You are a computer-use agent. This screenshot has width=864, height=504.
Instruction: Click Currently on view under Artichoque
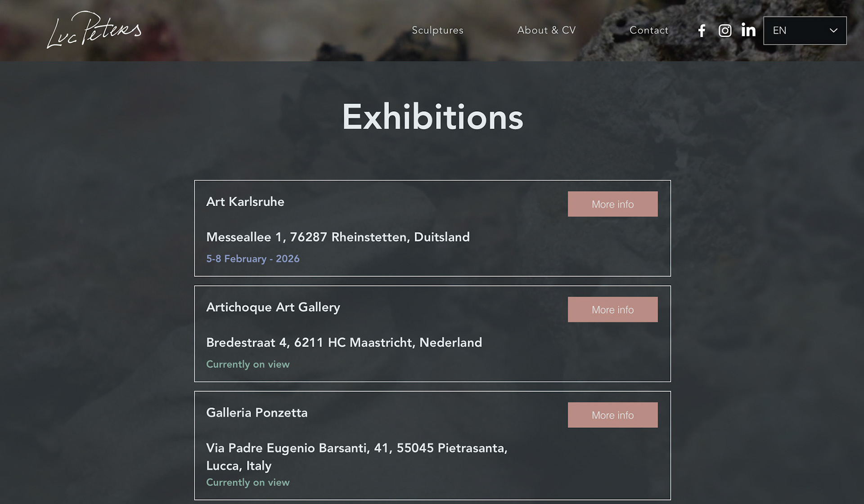click(248, 364)
